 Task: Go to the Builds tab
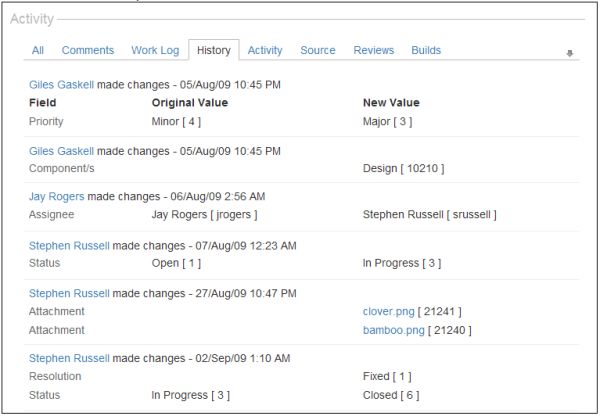tap(426, 50)
